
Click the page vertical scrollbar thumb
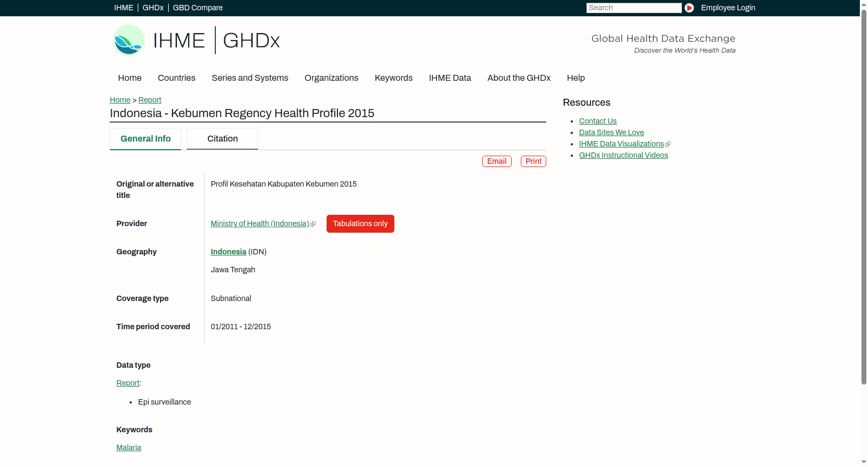point(864,196)
